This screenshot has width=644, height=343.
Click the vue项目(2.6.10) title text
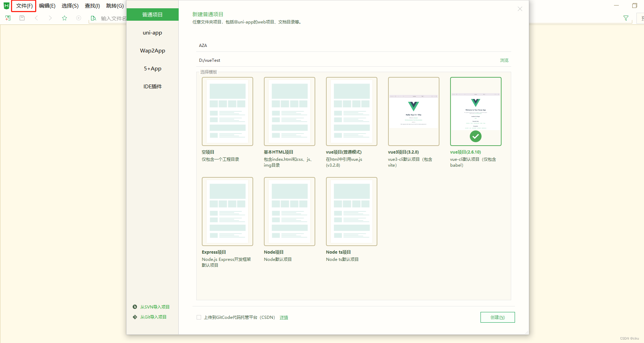click(465, 152)
